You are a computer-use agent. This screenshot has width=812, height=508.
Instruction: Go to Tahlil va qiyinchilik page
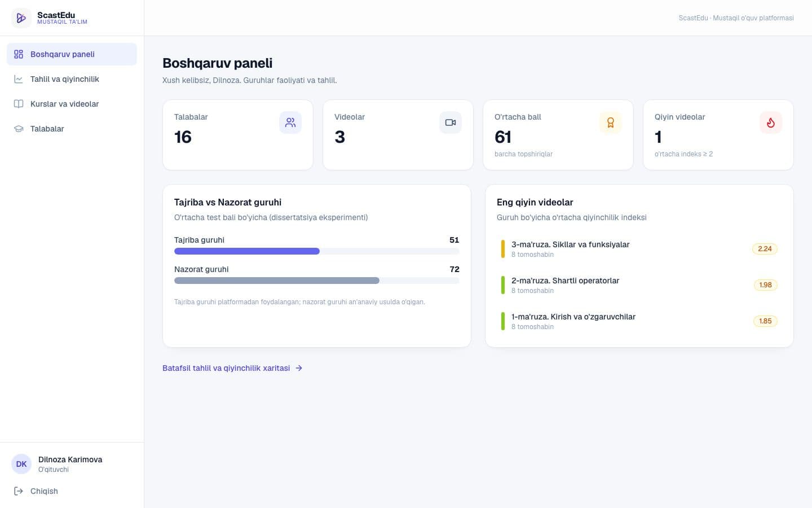[72, 79]
